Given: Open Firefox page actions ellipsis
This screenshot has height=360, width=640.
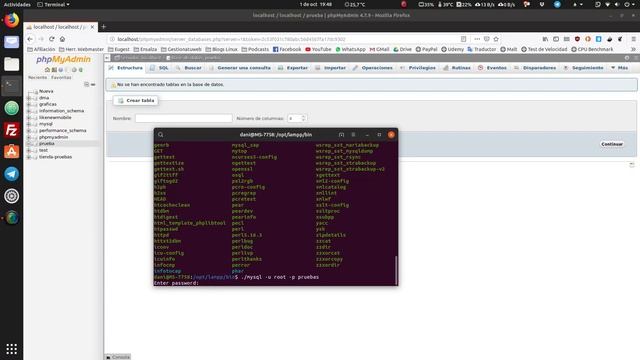Looking at the screenshot, I should click(x=477, y=39).
